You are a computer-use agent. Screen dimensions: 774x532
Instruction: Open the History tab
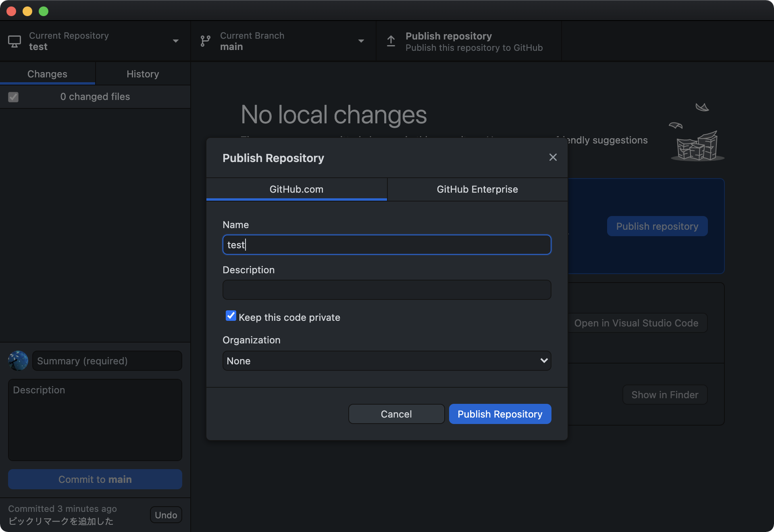(x=143, y=74)
